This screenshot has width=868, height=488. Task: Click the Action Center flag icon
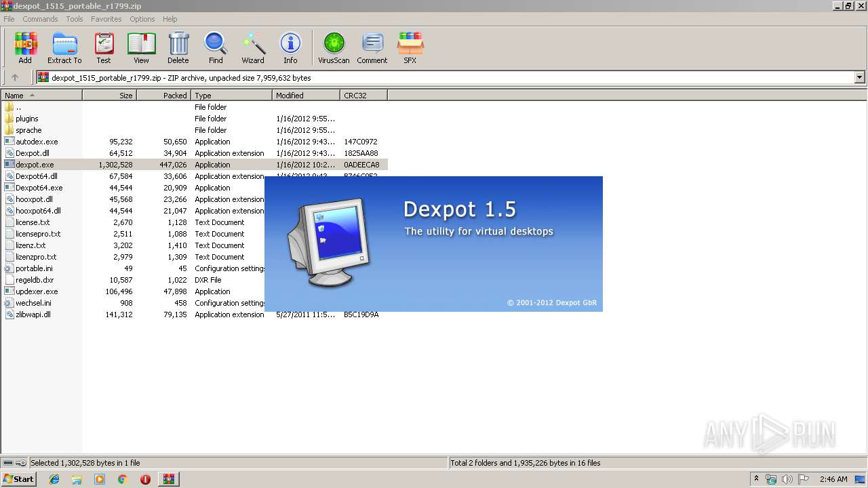pyautogui.click(x=804, y=479)
